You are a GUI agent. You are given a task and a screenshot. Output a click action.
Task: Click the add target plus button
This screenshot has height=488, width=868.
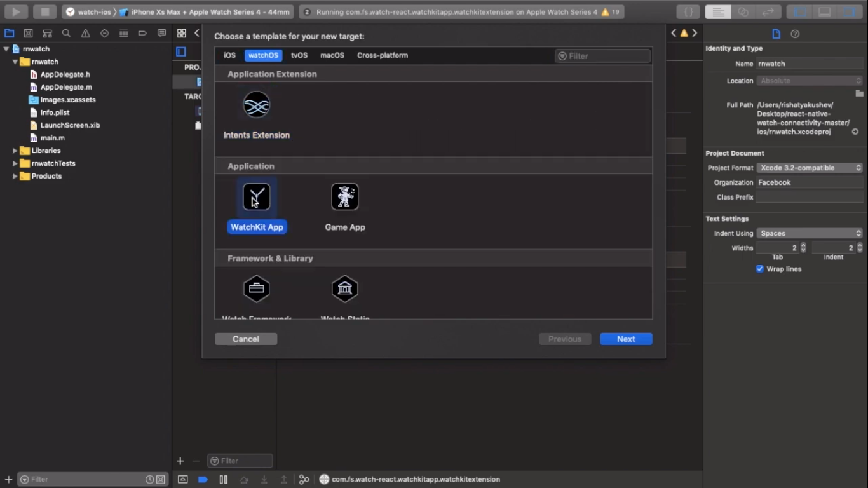(180, 461)
